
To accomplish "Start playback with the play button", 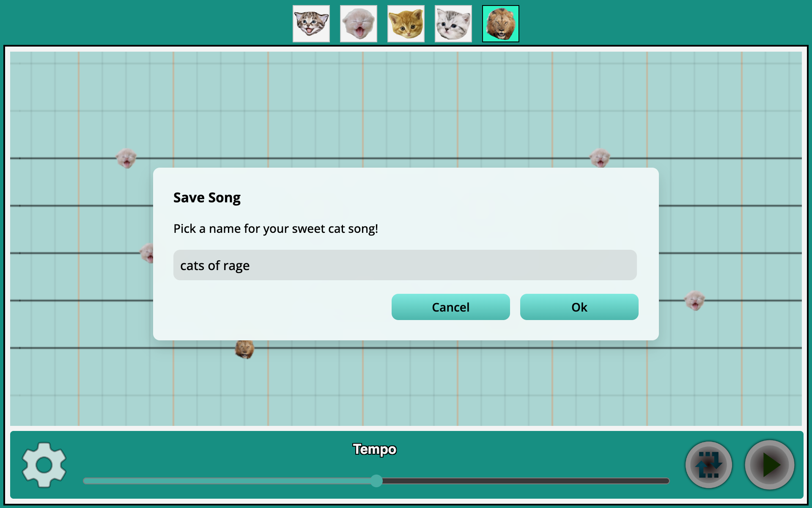I will click(770, 465).
